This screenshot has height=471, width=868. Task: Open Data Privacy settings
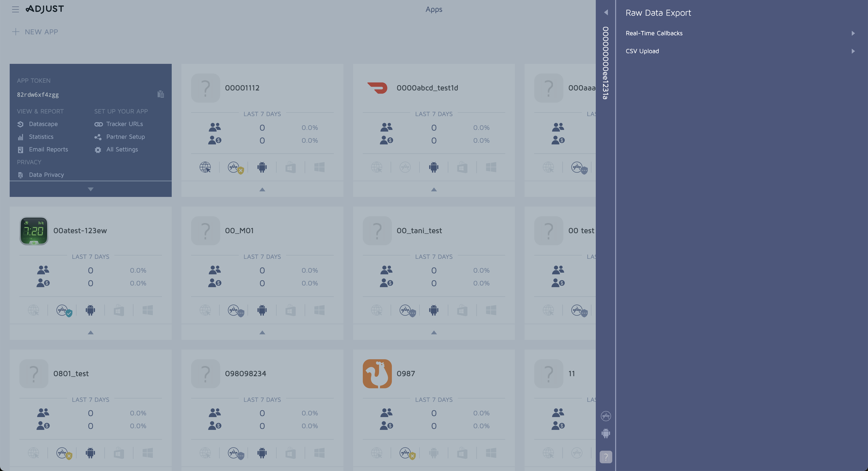[46, 174]
